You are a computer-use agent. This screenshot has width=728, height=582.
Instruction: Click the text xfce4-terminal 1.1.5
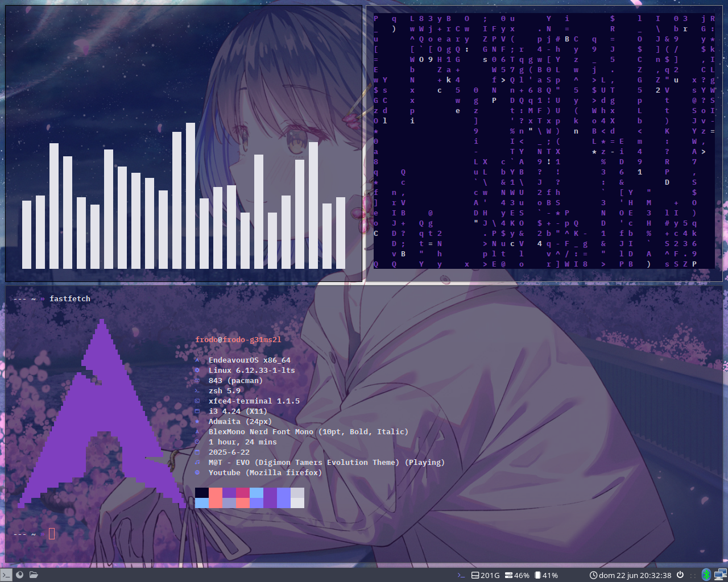(254, 401)
